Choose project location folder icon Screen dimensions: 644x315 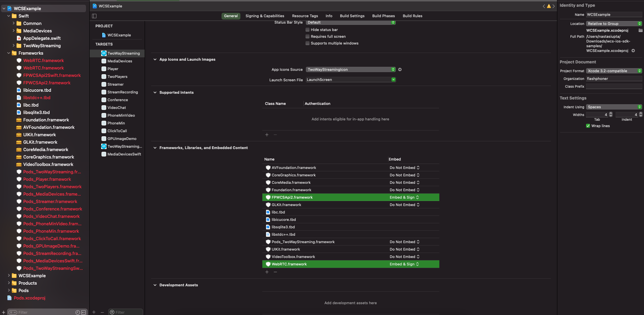click(640, 30)
